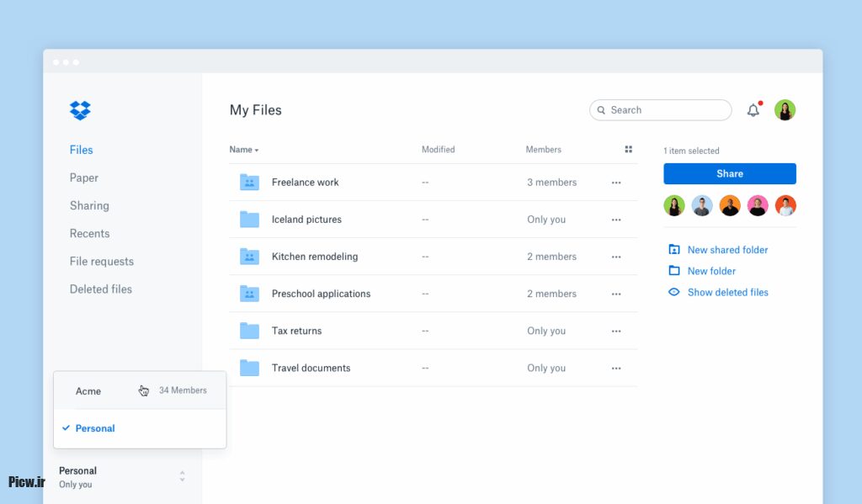Click the Tax returns folder icon
This screenshot has height=504, width=862.
[249, 331]
